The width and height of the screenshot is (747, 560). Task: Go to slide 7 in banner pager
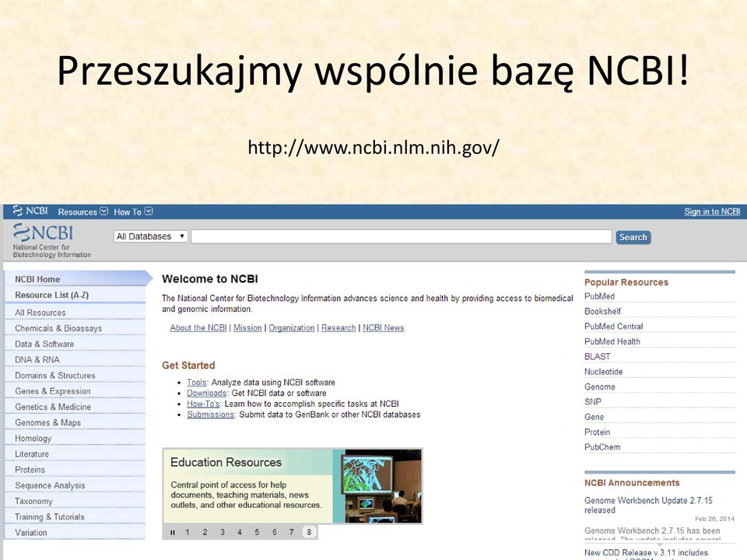point(292,532)
